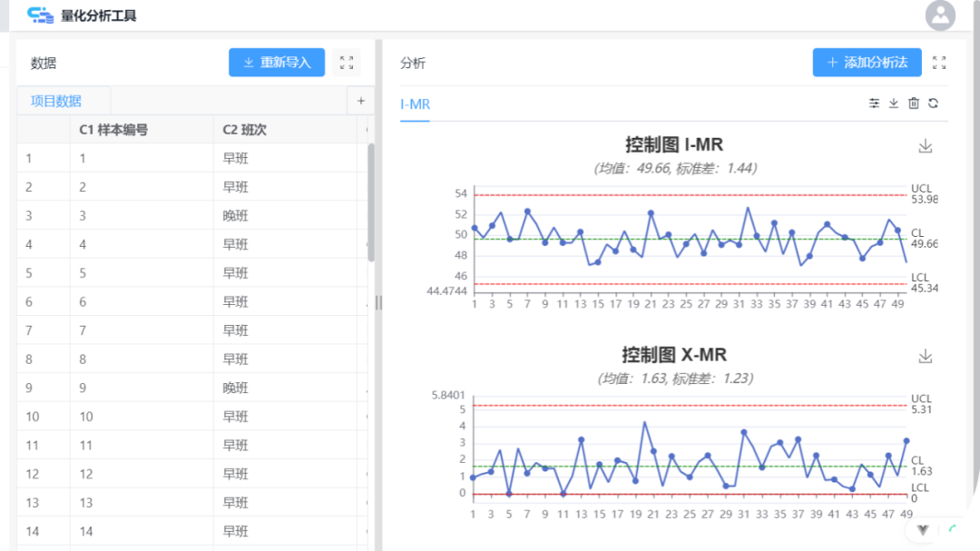Click 添加分析法 button
Image resolution: width=980 pixels, height=551 pixels.
(x=867, y=63)
